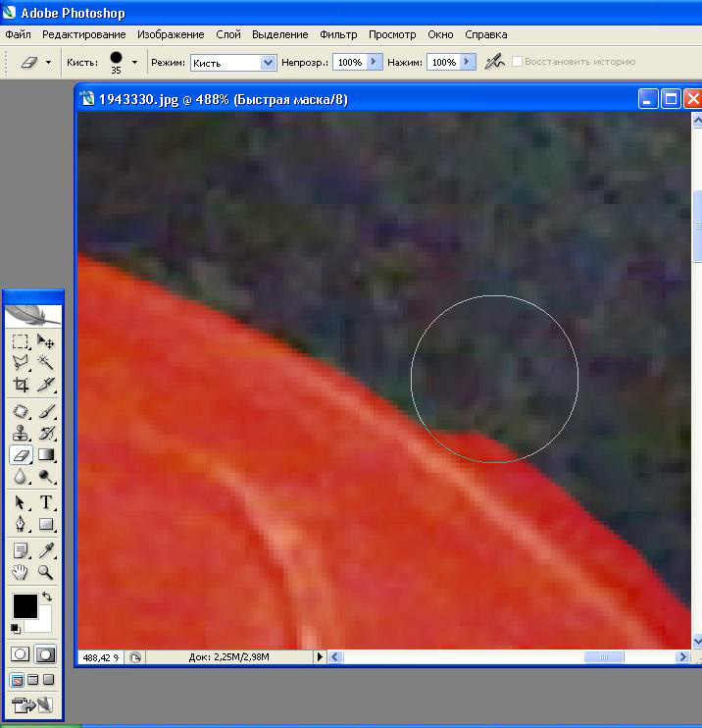The image size is (702, 728).
Task: Select the Rectangle shape tool
Action: (x=45, y=524)
